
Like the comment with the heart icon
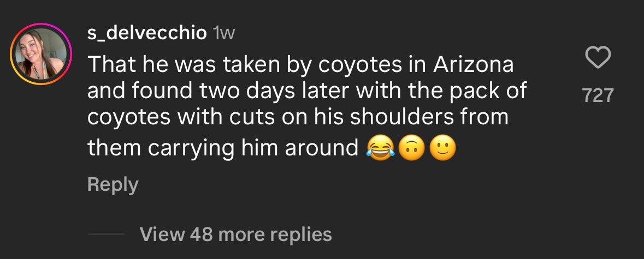click(x=598, y=58)
